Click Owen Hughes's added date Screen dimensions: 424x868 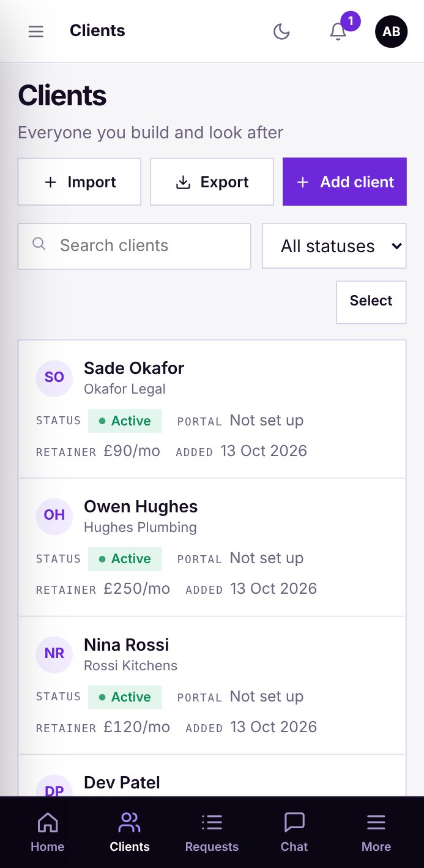[273, 589]
